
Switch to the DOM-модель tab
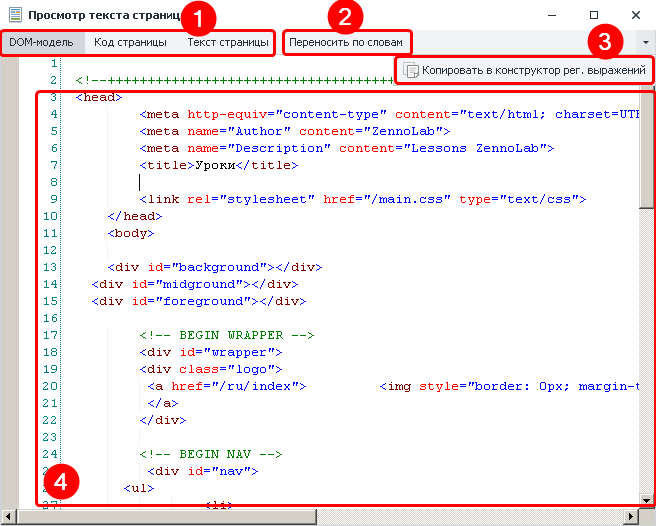point(34,43)
